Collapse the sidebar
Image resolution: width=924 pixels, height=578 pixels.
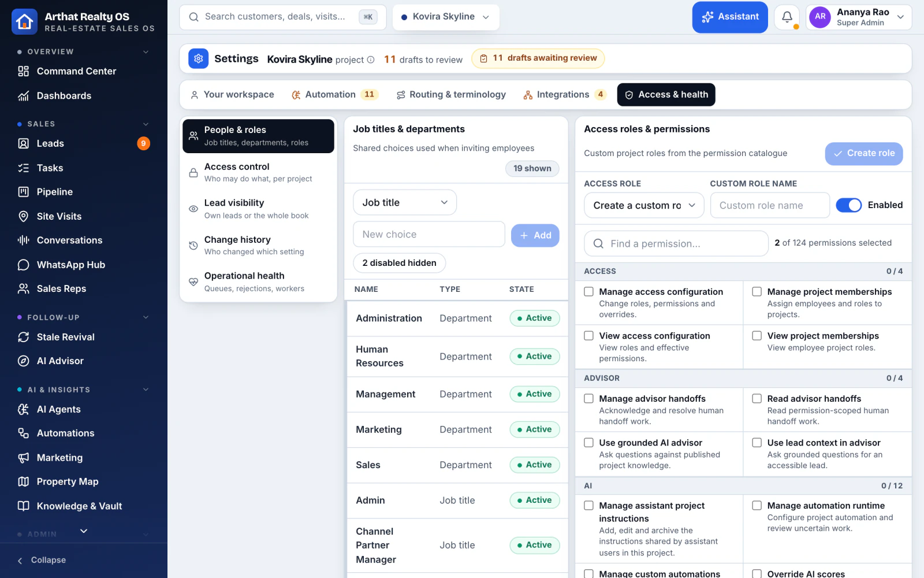42,560
